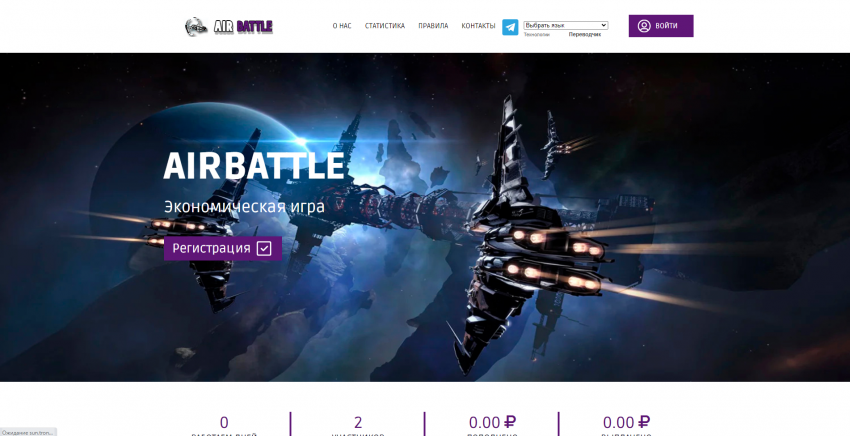Click the user avatar icon in 'ВОЙТИ' button
Viewport: 850px width, 436px height.
point(643,25)
